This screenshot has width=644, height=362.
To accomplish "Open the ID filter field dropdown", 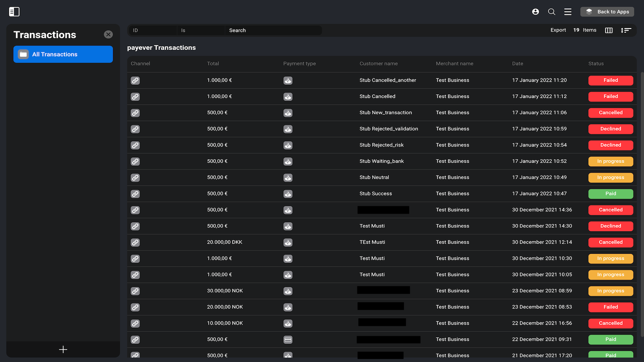I will pyautogui.click(x=152, y=30).
